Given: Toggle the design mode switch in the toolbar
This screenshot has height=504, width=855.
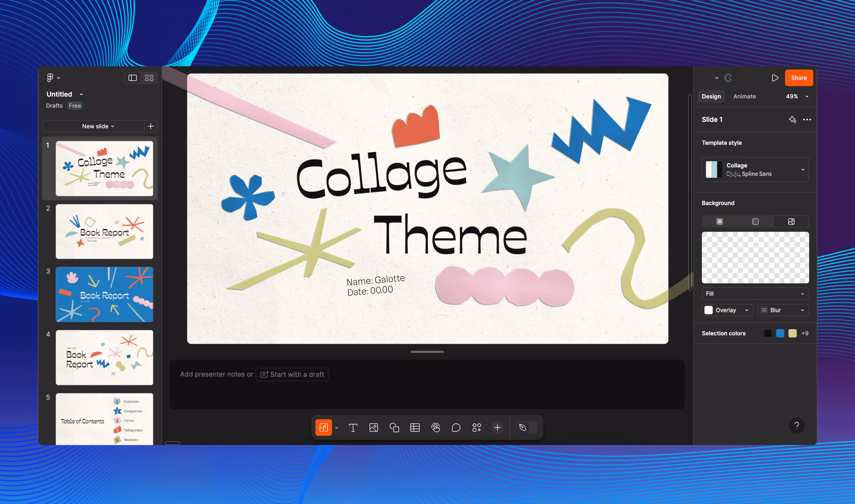Looking at the screenshot, I should click(526, 428).
